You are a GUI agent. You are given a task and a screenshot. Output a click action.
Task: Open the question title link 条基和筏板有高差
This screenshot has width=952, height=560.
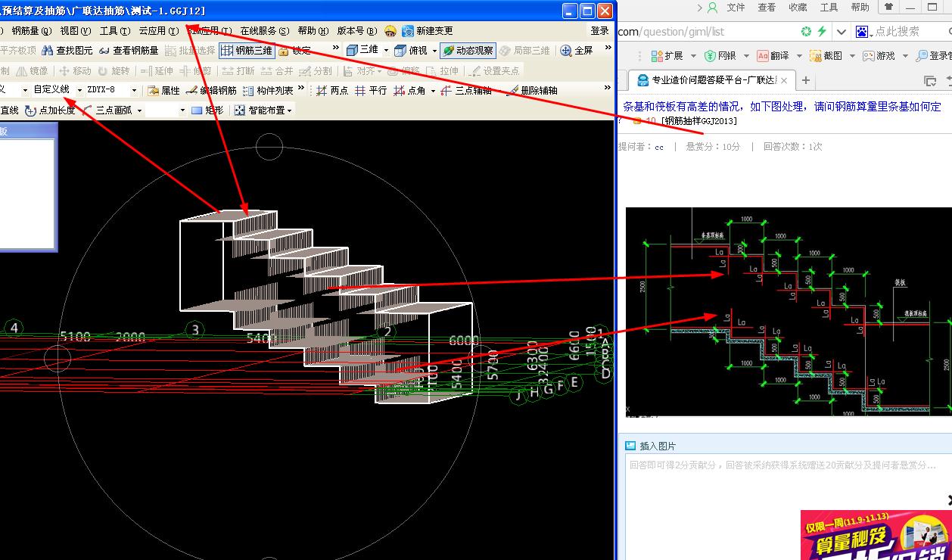[782, 107]
